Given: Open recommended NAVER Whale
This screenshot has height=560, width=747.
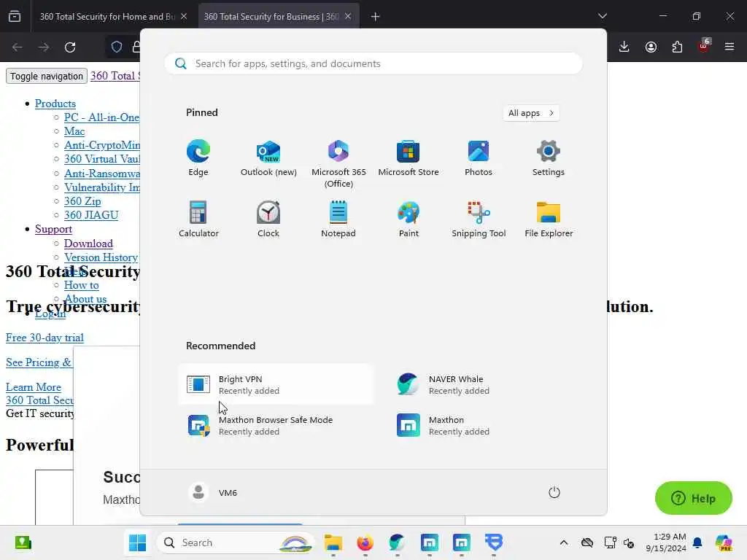Looking at the screenshot, I should pyautogui.click(x=486, y=384).
